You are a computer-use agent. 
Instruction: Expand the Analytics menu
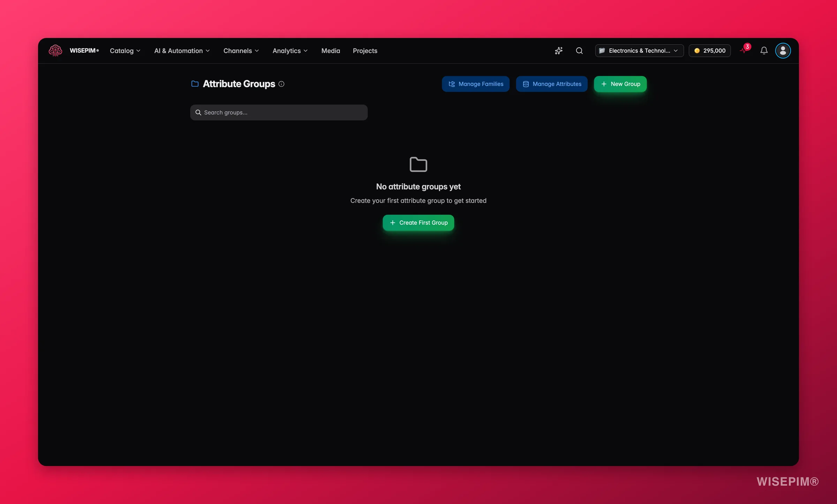tap(290, 51)
